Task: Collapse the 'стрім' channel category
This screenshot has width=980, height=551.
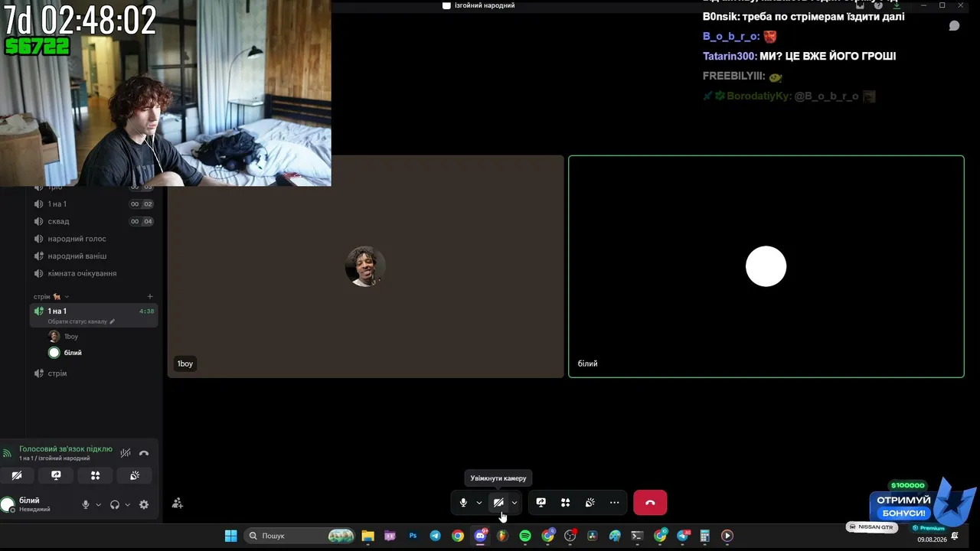Action: (51, 297)
